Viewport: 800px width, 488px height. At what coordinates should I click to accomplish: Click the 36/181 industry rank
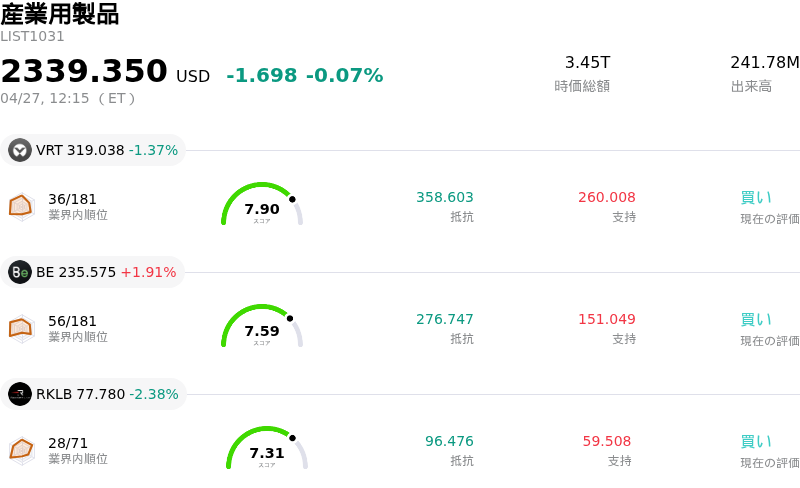(x=73, y=199)
